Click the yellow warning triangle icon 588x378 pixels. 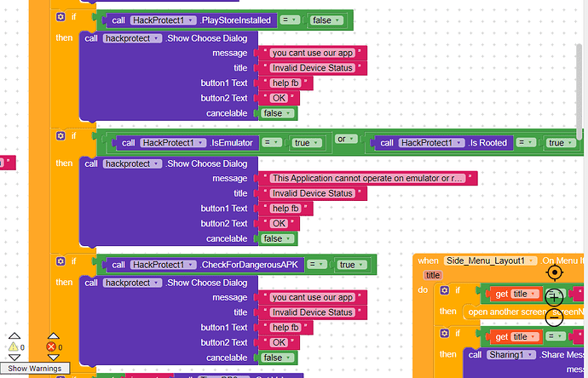(x=12, y=346)
